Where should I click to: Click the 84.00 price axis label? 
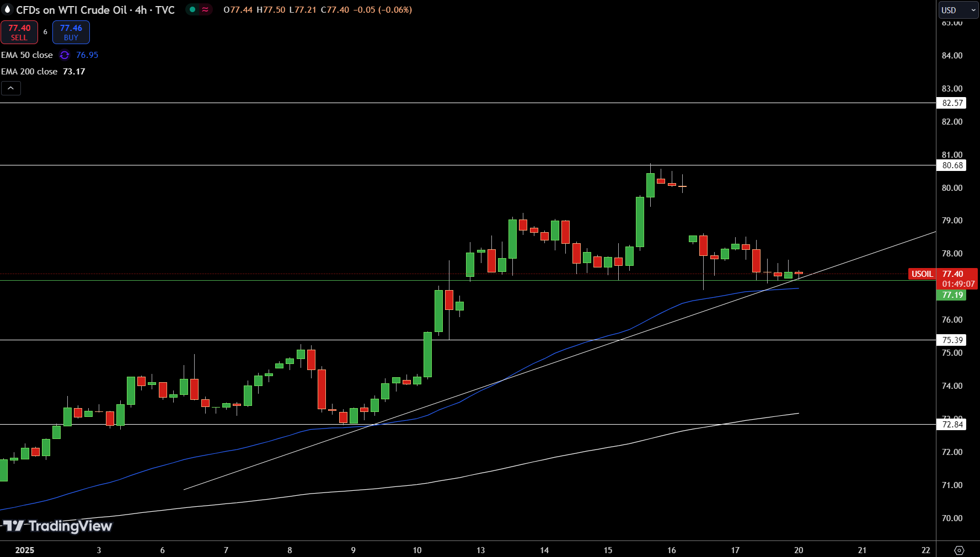952,56
